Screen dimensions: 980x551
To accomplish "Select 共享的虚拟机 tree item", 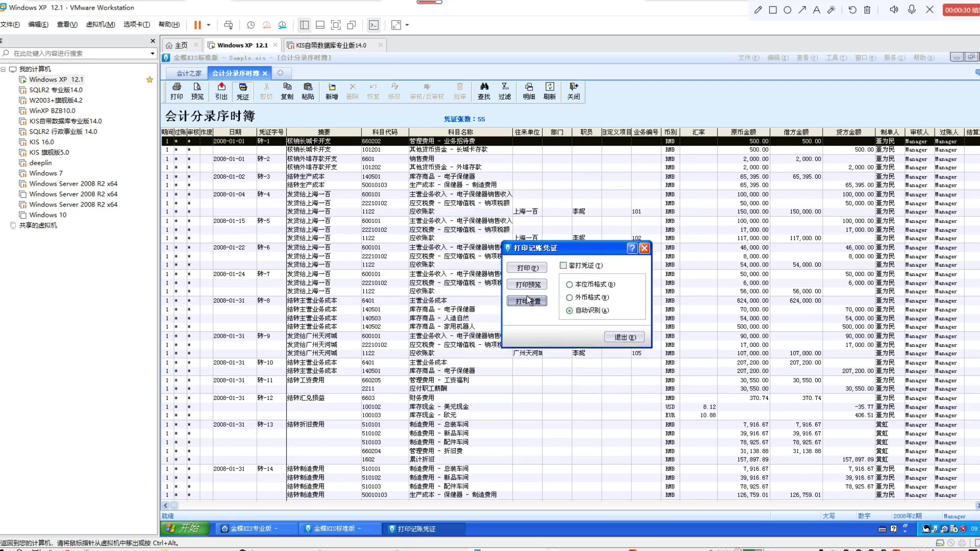I will pyautogui.click(x=38, y=226).
